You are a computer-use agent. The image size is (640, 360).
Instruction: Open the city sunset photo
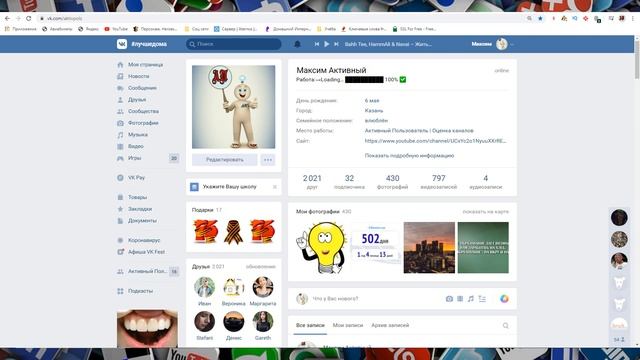tap(429, 248)
